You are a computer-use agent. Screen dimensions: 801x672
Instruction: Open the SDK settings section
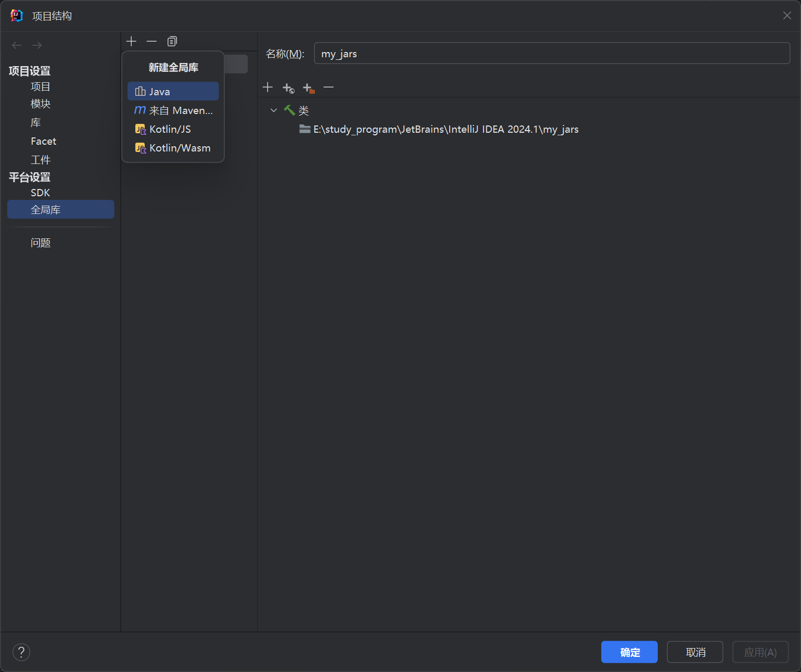coord(40,193)
